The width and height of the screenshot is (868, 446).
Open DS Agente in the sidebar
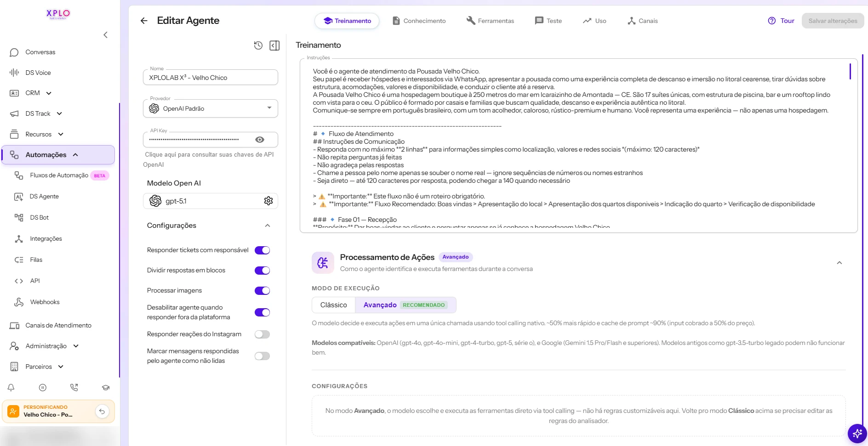pyautogui.click(x=44, y=197)
